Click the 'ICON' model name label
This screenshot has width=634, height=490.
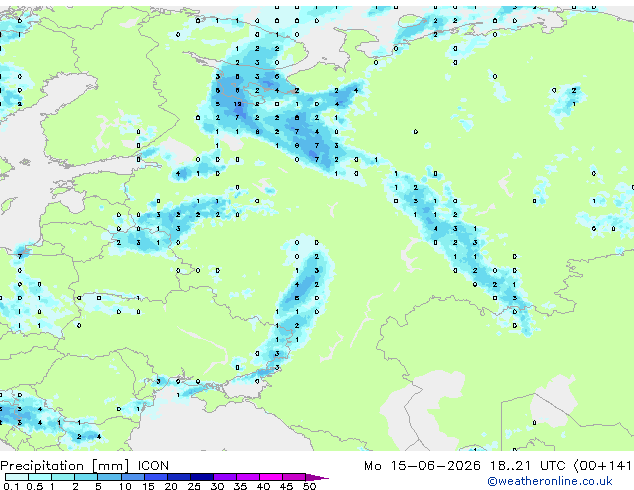(153, 466)
